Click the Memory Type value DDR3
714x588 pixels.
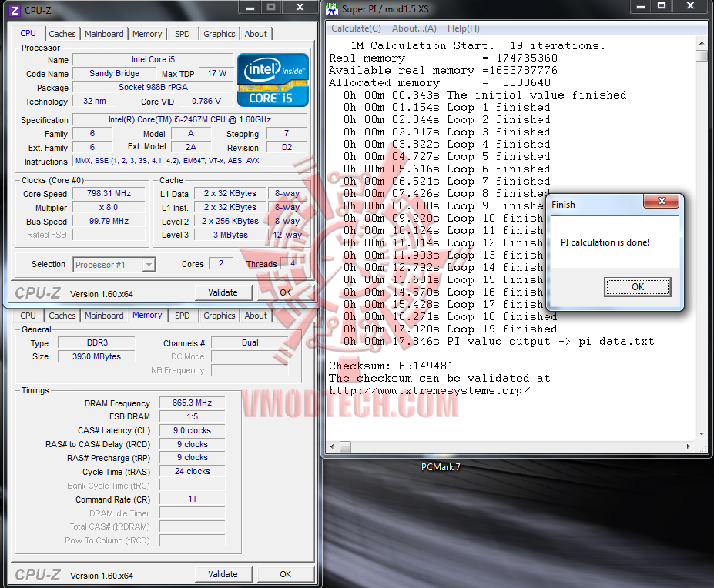pos(96,342)
